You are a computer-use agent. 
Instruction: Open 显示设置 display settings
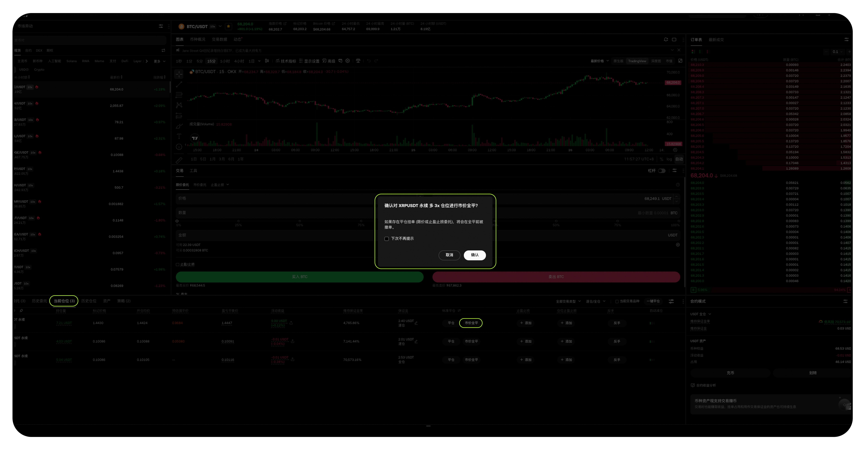[x=309, y=61]
